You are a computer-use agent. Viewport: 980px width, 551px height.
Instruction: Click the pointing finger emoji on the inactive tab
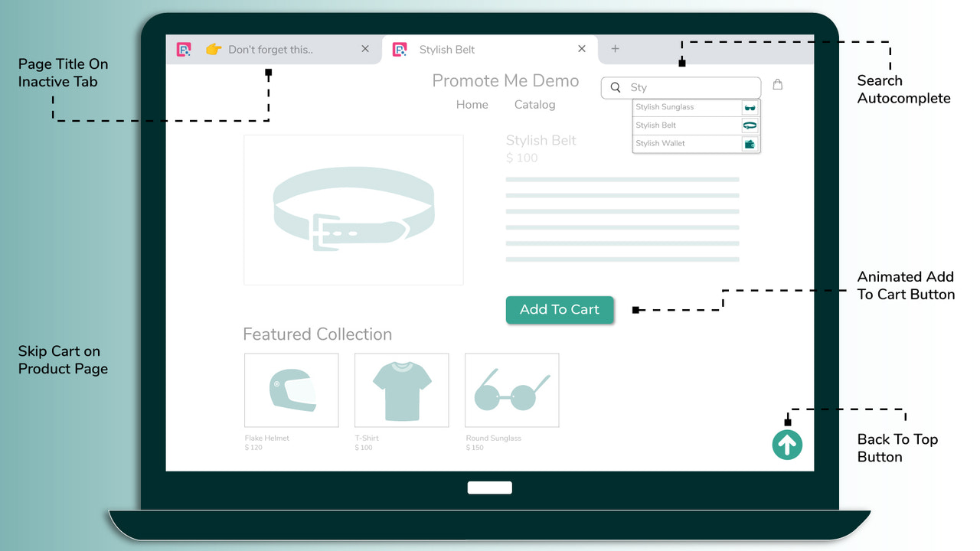point(213,48)
